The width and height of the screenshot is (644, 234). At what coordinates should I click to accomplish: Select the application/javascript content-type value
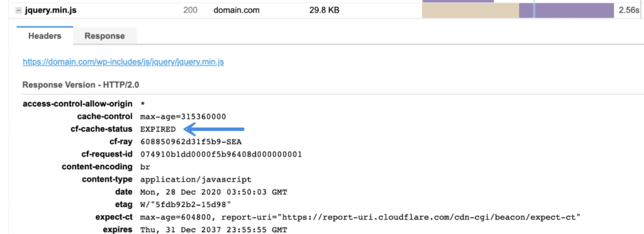point(196,179)
